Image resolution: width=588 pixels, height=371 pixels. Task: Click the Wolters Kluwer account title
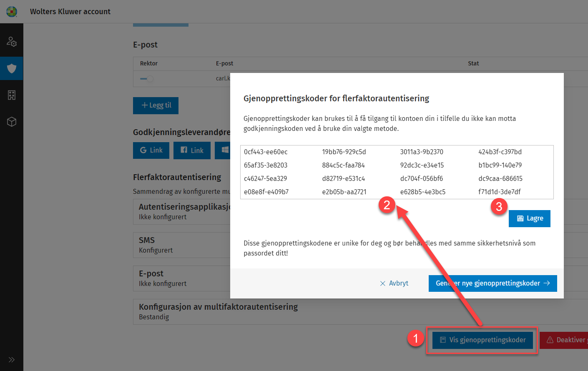point(70,12)
